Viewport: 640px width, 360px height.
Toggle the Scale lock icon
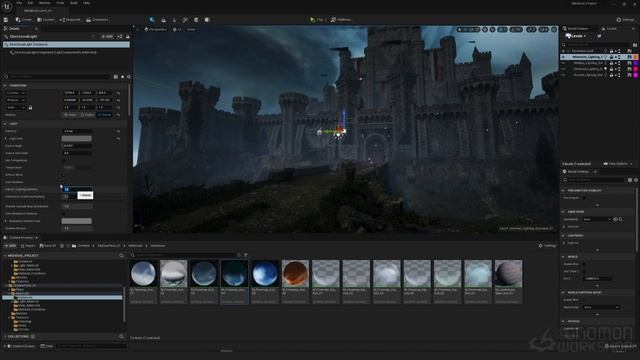[30, 107]
